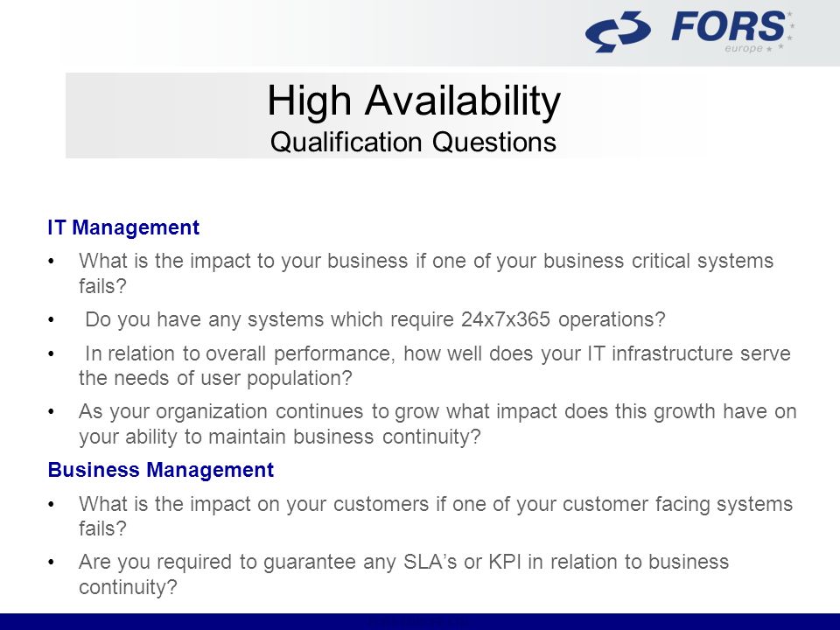This screenshot has height=630, width=840.
Task: Select the 'High Availability' slide title
Action: click(x=414, y=101)
